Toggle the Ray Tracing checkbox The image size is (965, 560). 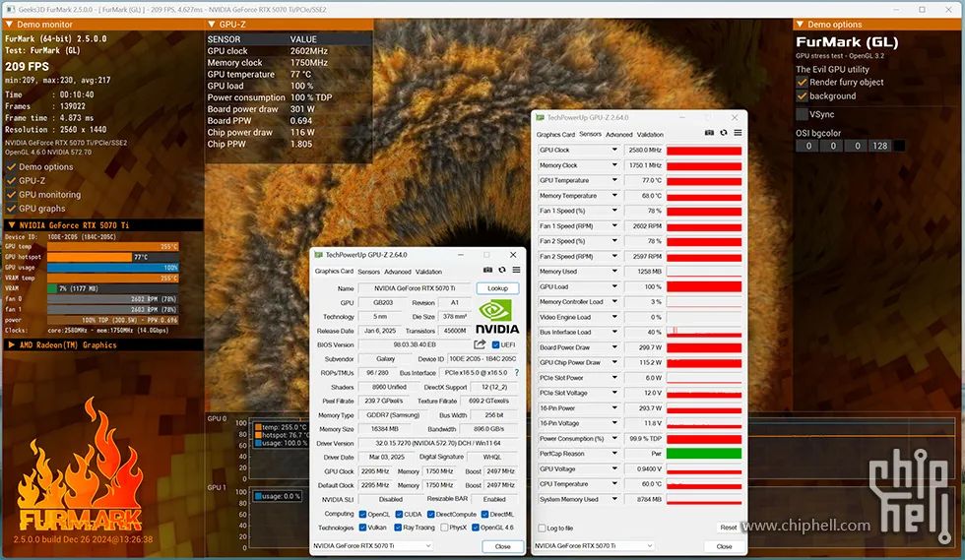pos(398,528)
